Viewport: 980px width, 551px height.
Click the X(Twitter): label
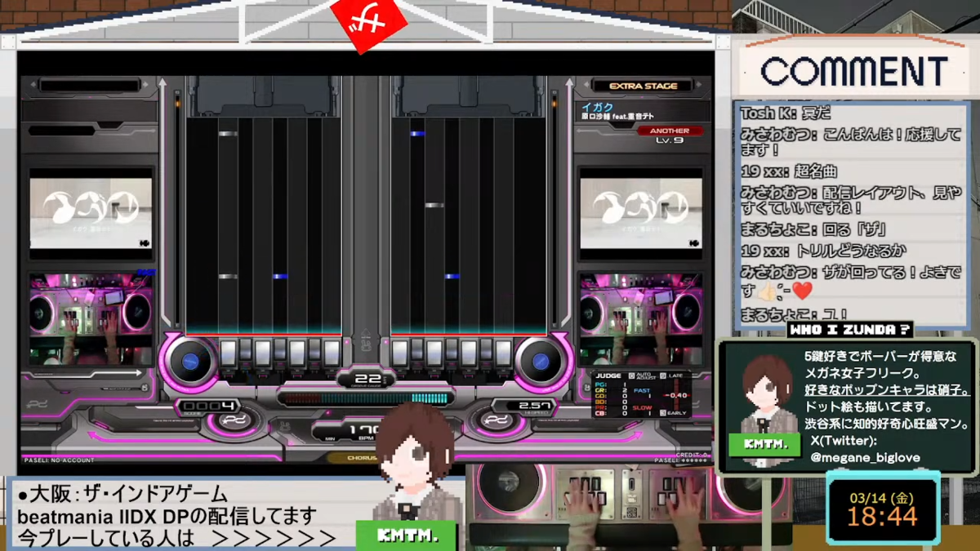[844, 440]
